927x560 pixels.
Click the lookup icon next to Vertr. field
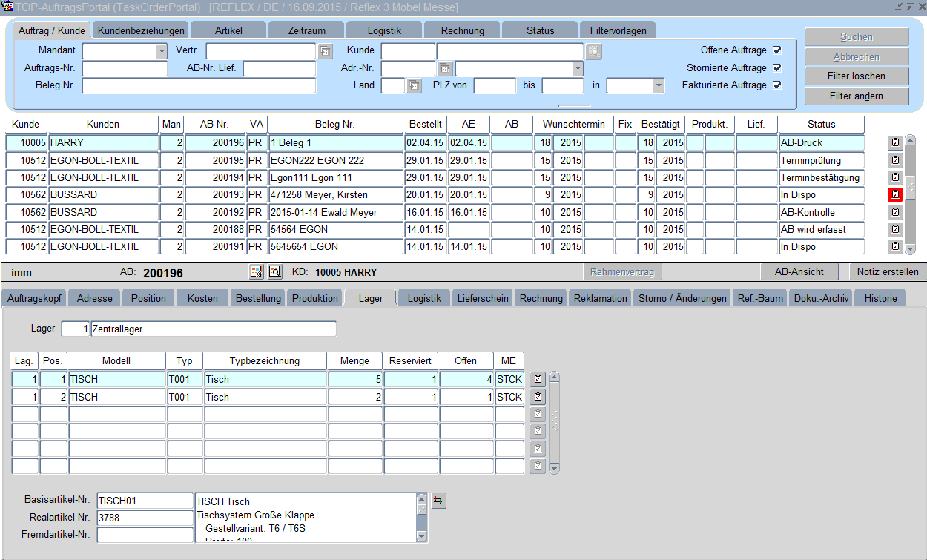pos(326,51)
